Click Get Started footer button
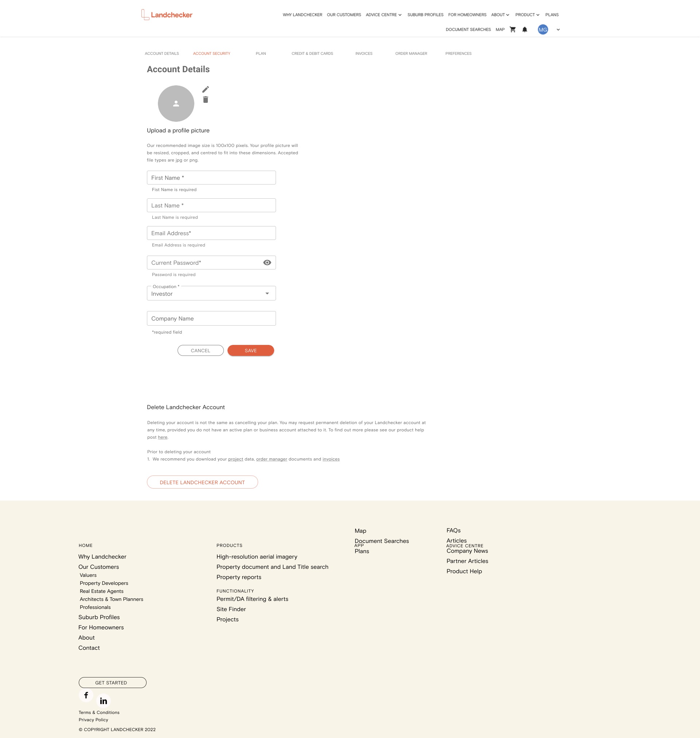Viewport: 700px width, 738px height. pyautogui.click(x=112, y=683)
